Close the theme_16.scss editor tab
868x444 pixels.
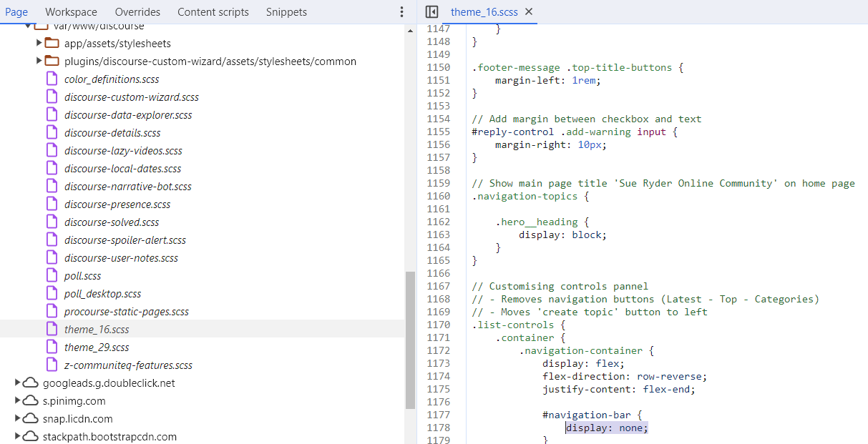[x=529, y=12]
